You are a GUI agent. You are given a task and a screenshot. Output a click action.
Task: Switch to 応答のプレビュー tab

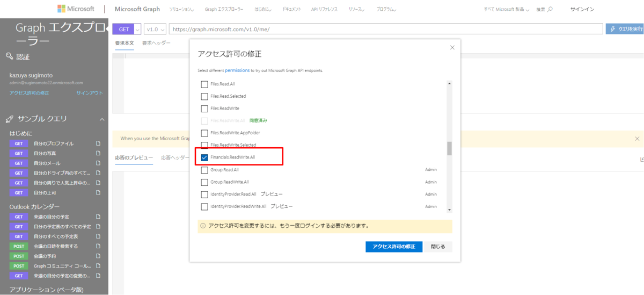(x=134, y=158)
